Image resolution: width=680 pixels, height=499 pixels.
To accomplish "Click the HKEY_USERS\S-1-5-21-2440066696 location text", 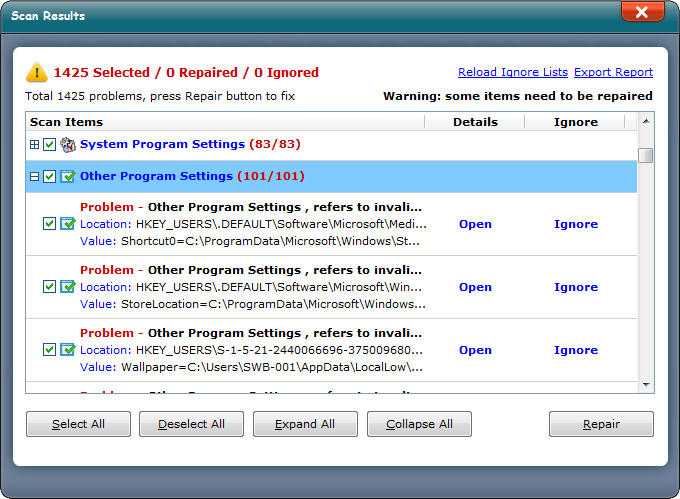I will (279, 350).
